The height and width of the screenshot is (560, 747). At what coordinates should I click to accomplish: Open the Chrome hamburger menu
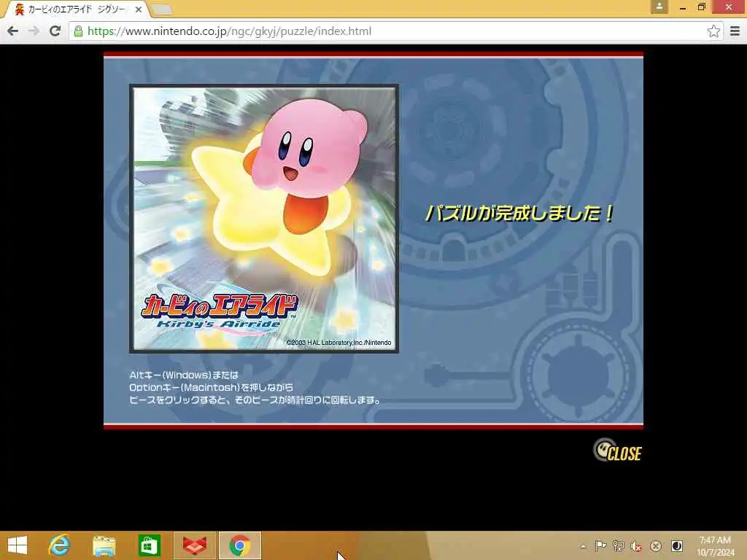(x=735, y=31)
